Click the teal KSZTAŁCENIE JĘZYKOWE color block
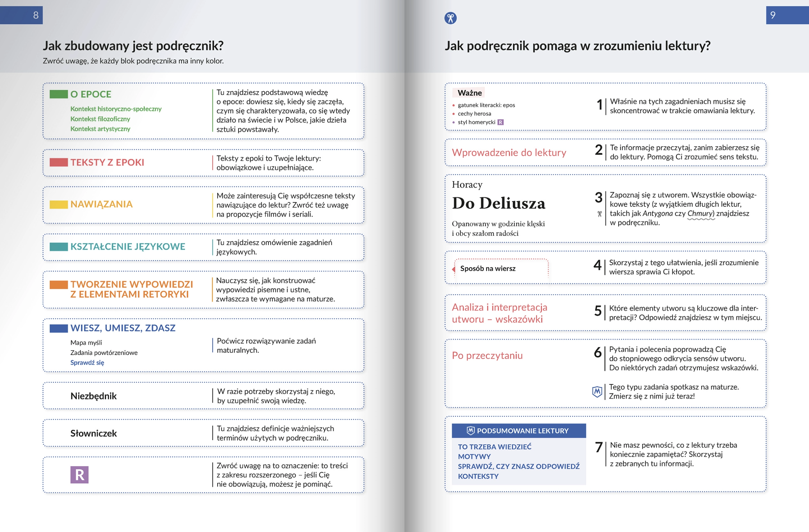The image size is (809, 532). [59, 247]
